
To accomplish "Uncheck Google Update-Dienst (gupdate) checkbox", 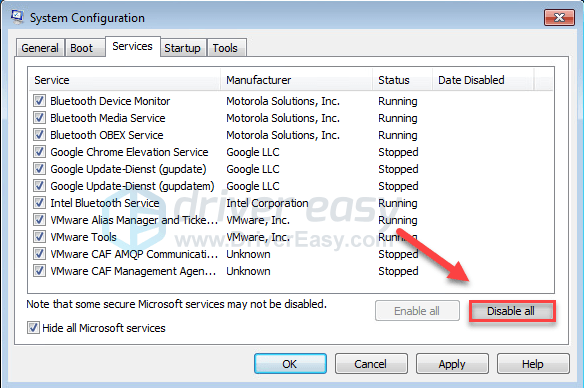I will tap(39, 169).
